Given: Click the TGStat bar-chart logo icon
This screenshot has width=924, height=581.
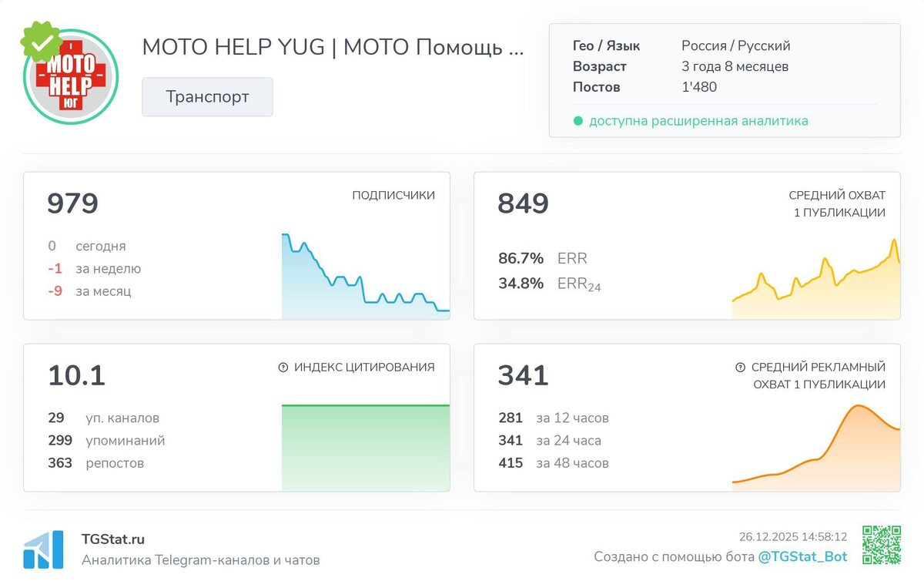Looking at the screenshot, I should 43,549.
